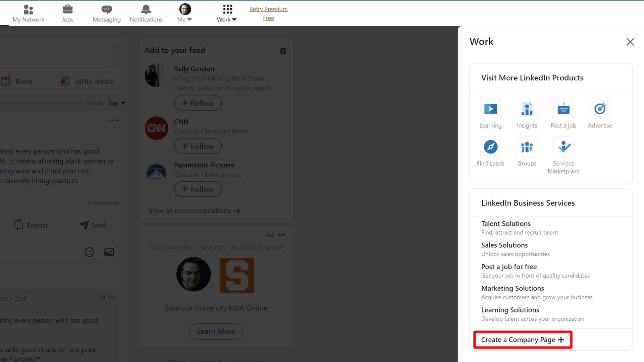
Task: Click Create a Company Page link
Action: click(x=522, y=340)
